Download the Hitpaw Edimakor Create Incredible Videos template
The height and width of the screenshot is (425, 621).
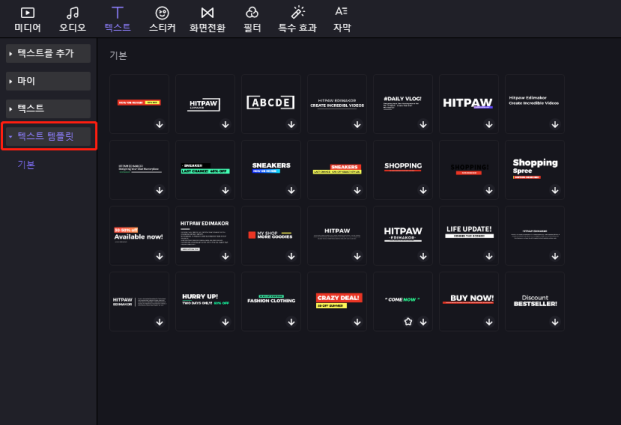coord(555,124)
